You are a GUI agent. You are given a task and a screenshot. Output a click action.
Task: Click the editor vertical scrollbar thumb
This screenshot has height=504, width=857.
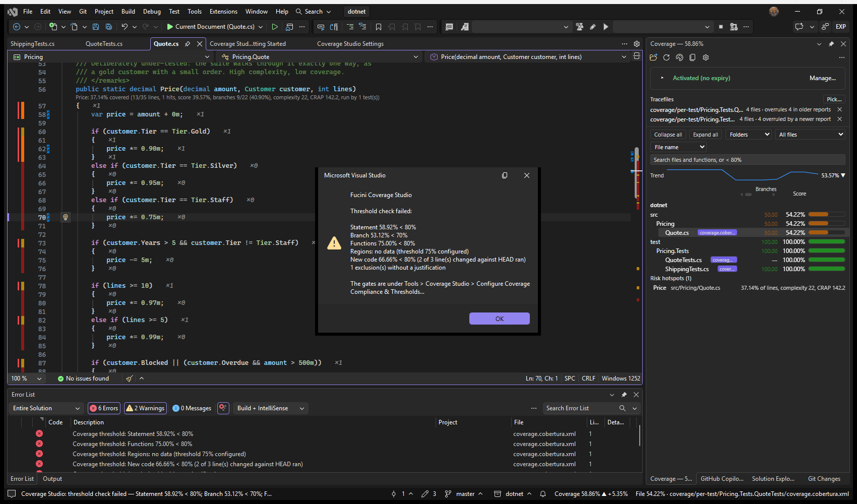click(x=637, y=172)
